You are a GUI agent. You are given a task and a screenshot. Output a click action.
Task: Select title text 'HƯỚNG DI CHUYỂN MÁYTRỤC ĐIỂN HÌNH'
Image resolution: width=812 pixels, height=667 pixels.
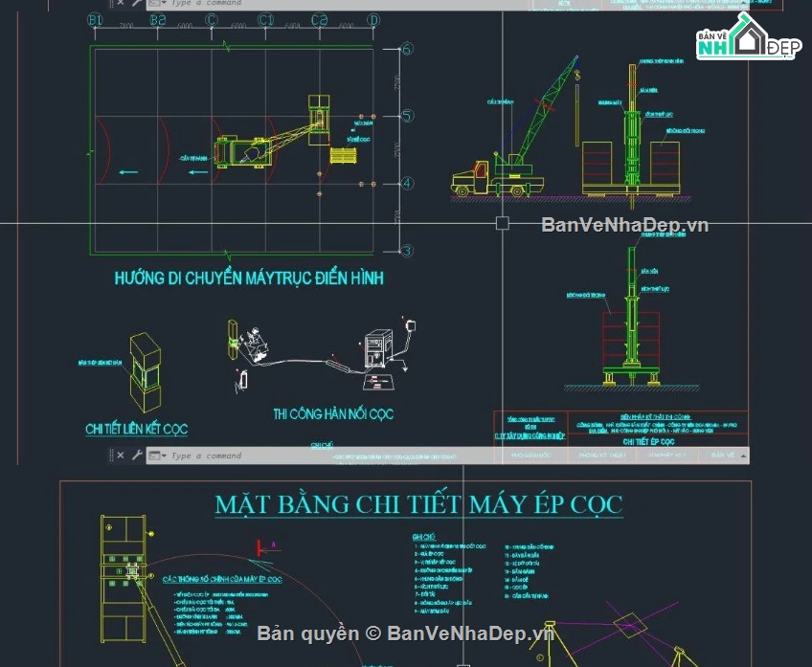coord(249,278)
